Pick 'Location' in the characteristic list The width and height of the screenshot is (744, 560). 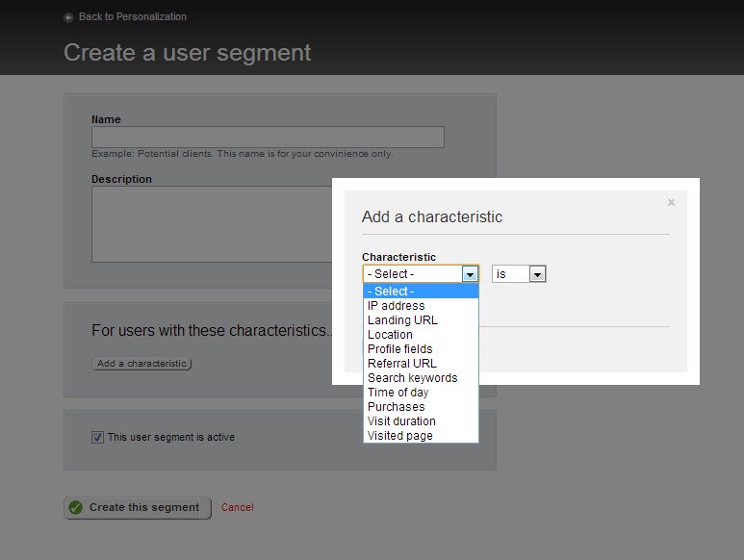390,335
